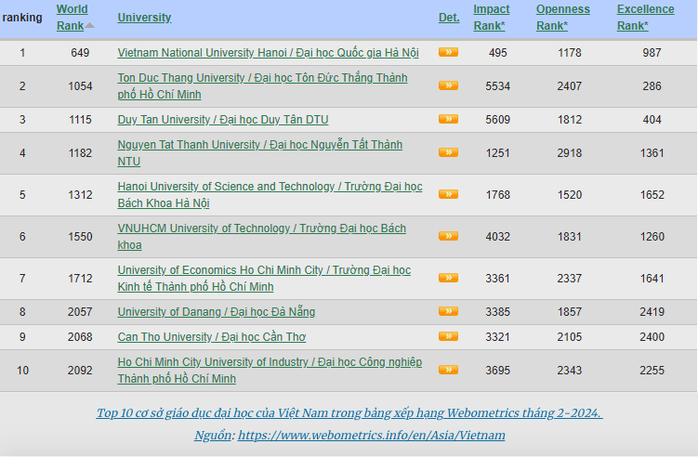Select impact rank value 495

(498, 53)
